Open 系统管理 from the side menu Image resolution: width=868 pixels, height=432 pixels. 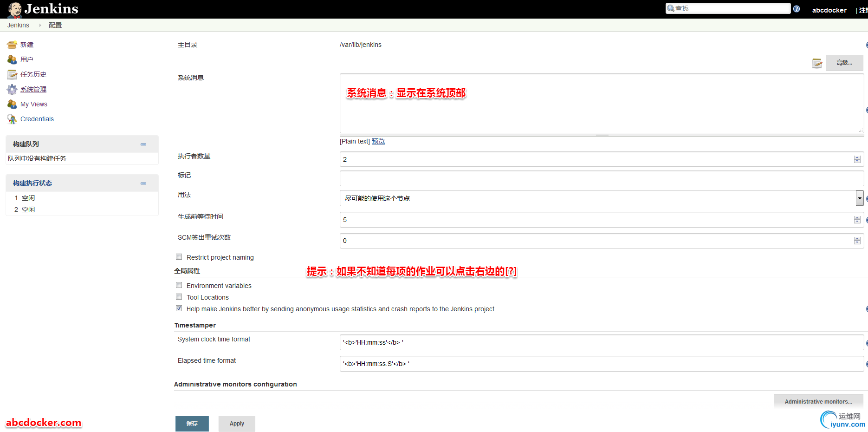pyautogui.click(x=33, y=89)
